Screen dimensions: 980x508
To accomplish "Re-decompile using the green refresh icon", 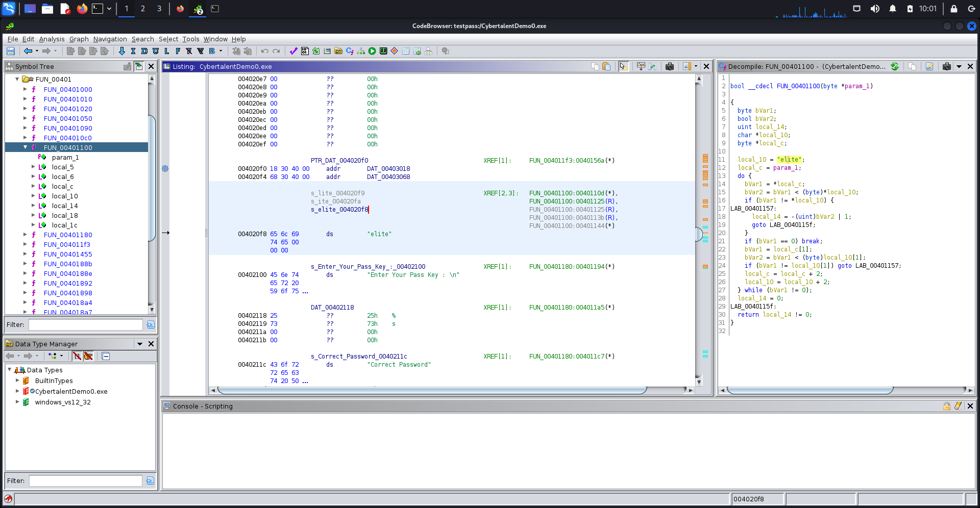I will [x=895, y=66].
